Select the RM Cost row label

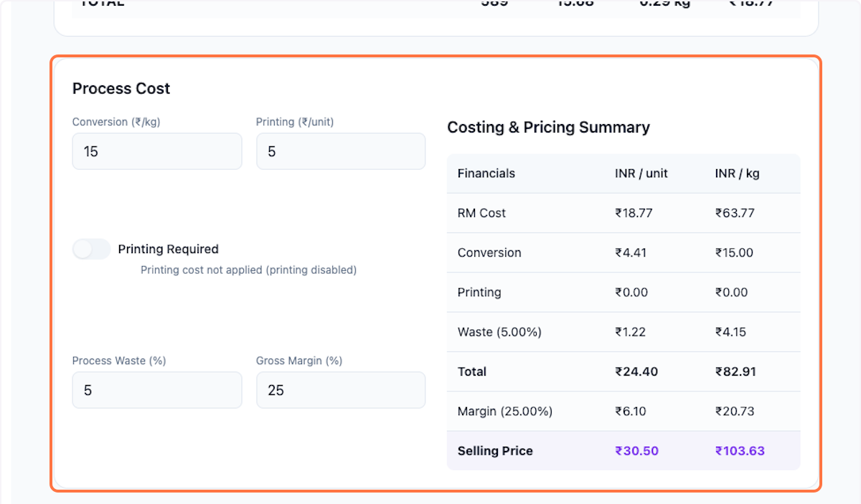pyautogui.click(x=481, y=213)
